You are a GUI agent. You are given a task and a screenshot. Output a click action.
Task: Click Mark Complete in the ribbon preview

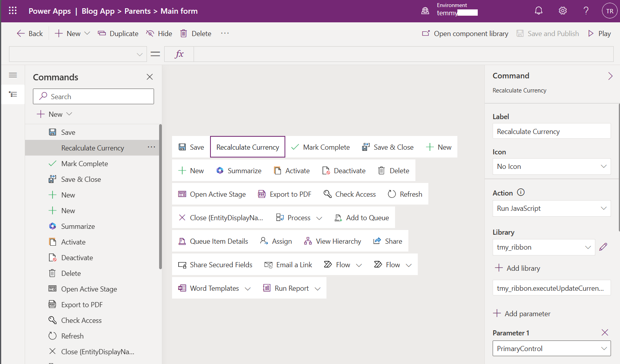(x=321, y=147)
